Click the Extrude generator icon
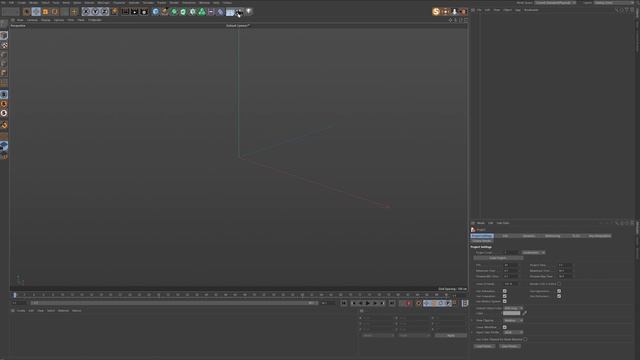Image resolution: width=640 pixels, height=360 pixels. pos(183,12)
